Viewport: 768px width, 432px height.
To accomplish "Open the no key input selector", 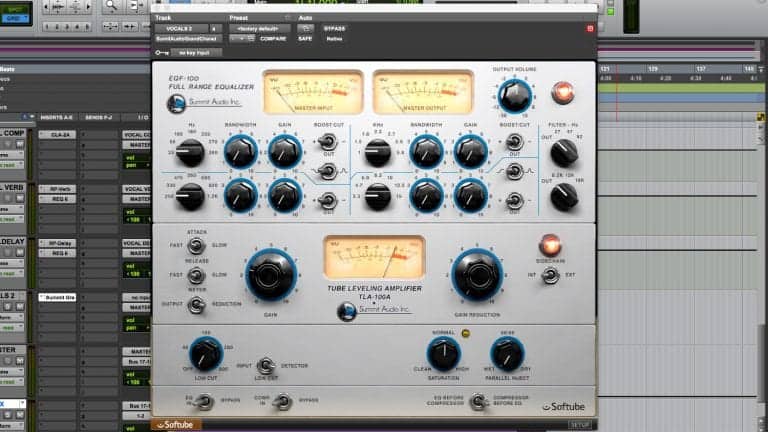I will (x=196, y=52).
